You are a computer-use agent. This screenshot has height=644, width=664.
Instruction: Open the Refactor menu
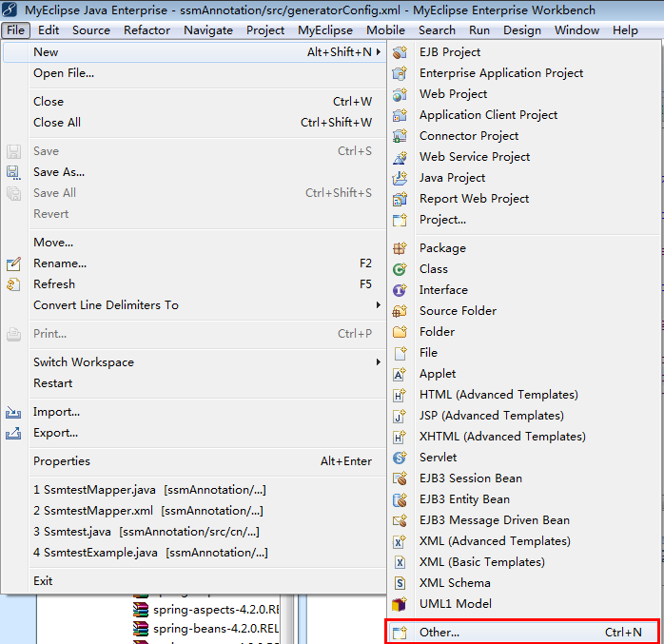pyautogui.click(x=146, y=30)
